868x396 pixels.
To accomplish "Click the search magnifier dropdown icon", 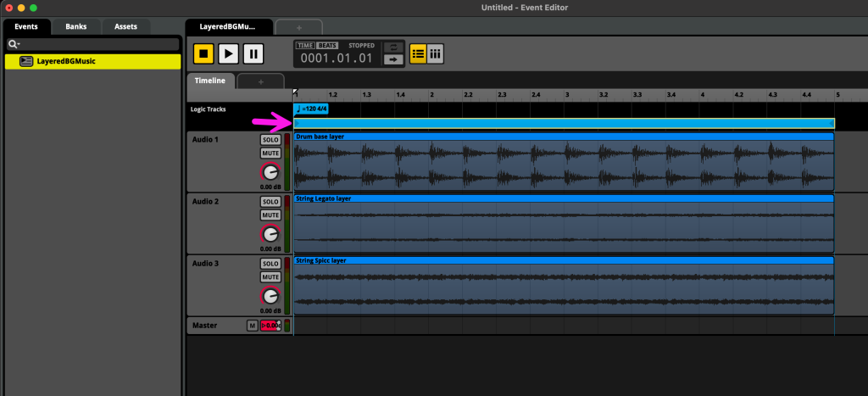I will pos(14,44).
